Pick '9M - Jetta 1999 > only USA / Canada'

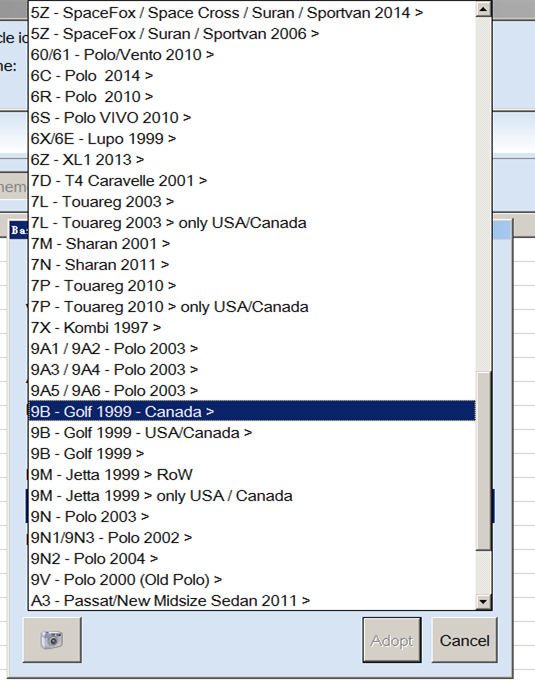[252, 496]
